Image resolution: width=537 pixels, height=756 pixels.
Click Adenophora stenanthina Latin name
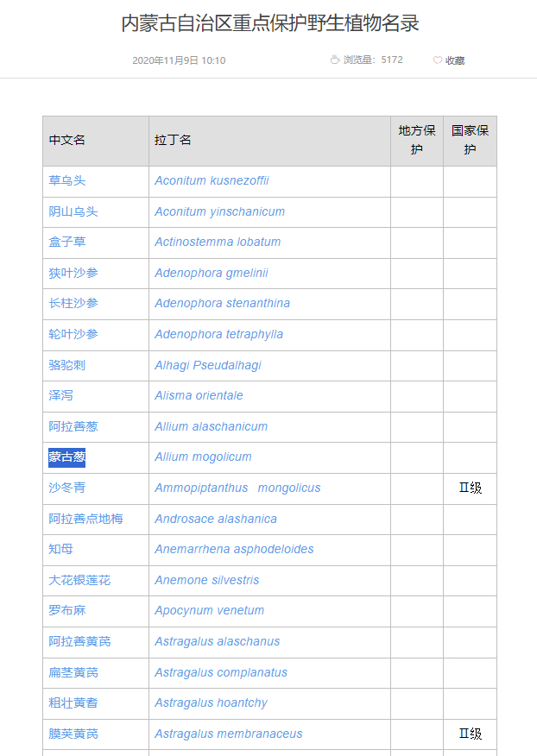pyautogui.click(x=223, y=303)
